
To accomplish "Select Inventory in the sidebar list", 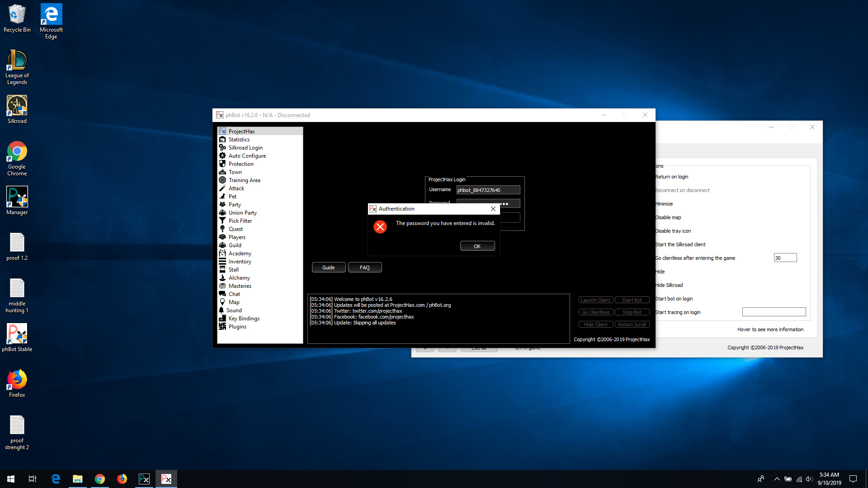I will [240, 262].
